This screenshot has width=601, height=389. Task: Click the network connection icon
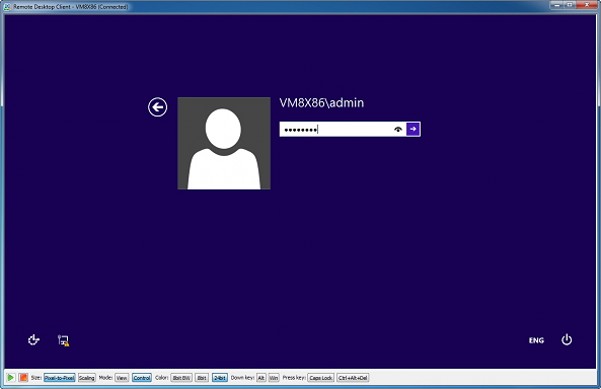[63, 340]
